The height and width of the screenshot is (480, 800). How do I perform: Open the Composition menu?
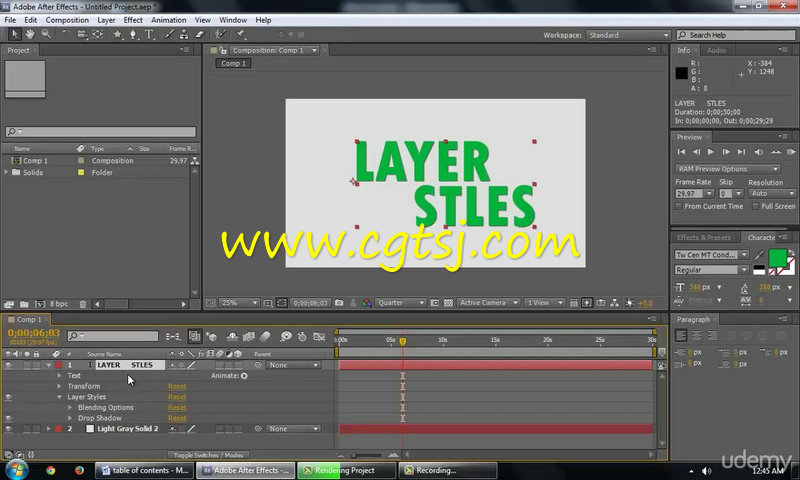click(x=67, y=20)
